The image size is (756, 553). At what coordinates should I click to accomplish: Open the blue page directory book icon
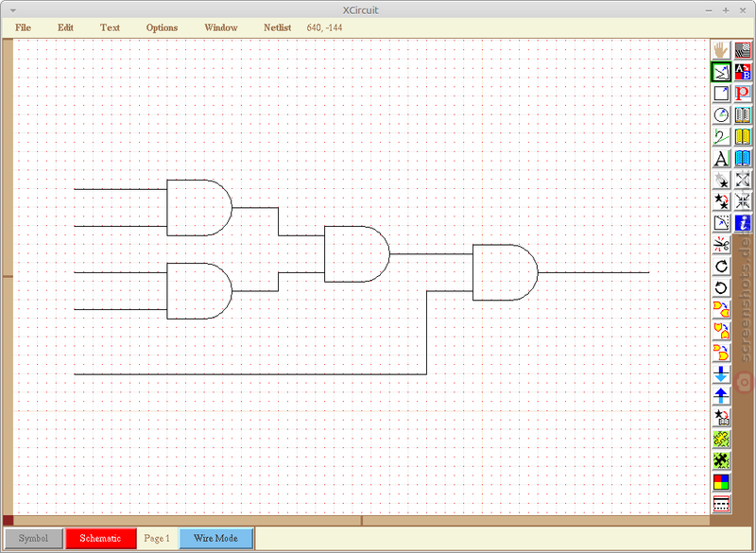click(743, 158)
